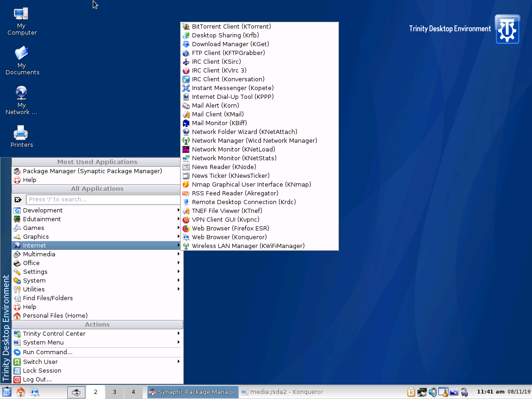This screenshot has height=399, width=532.
Task: Choose Log Out... from the menu
Action: point(97,379)
